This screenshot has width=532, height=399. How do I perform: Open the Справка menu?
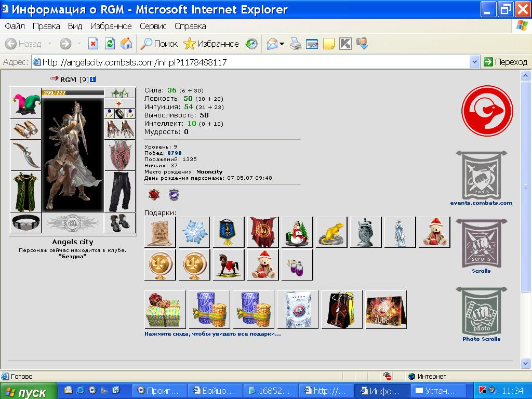pos(190,26)
